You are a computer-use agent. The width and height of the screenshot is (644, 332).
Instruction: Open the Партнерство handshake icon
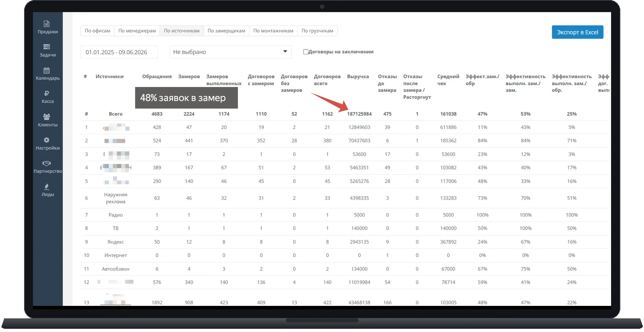[x=47, y=164]
